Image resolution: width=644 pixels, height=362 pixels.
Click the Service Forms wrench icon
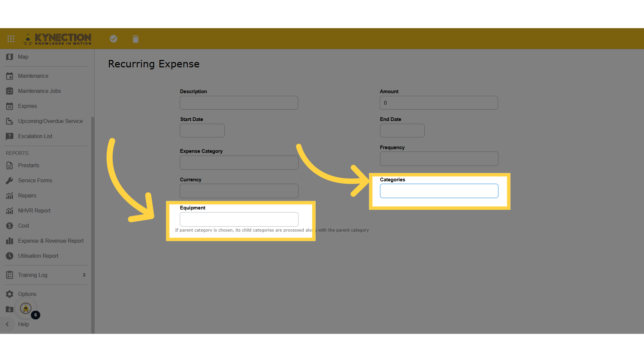click(x=10, y=181)
